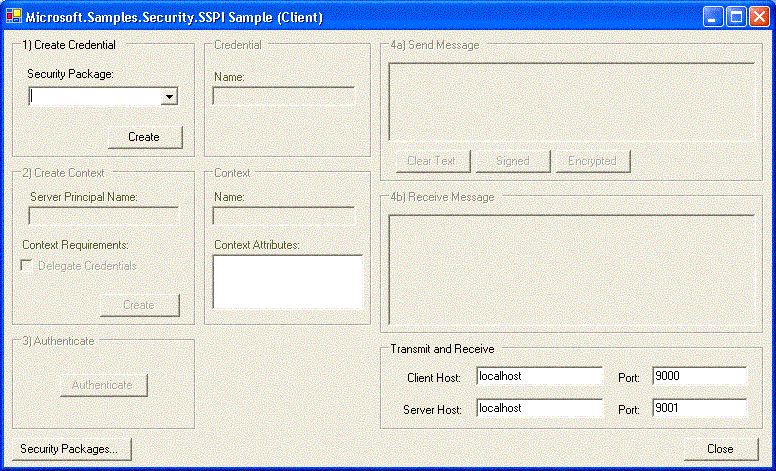Open the Security Packages... dialog button
The width and height of the screenshot is (776, 471).
click(71, 449)
